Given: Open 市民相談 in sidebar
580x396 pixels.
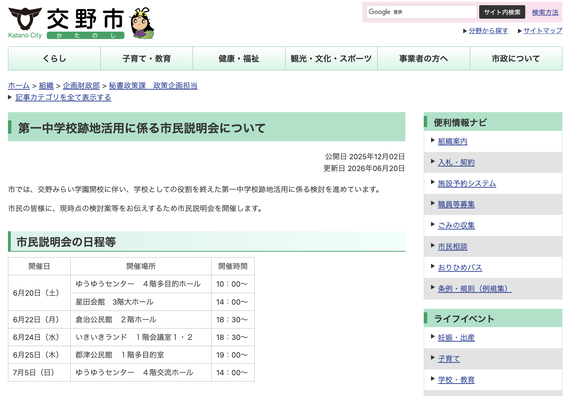Looking at the screenshot, I should click(x=452, y=247).
